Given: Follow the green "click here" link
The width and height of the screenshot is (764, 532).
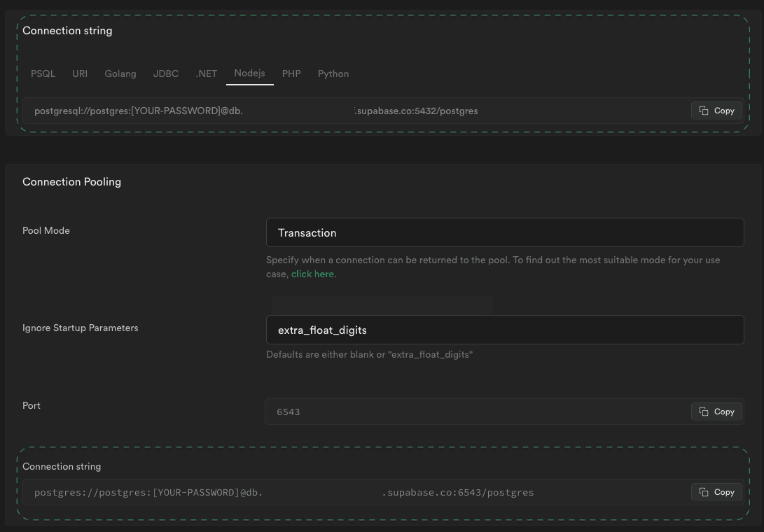Looking at the screenshot, I should 312,274.
